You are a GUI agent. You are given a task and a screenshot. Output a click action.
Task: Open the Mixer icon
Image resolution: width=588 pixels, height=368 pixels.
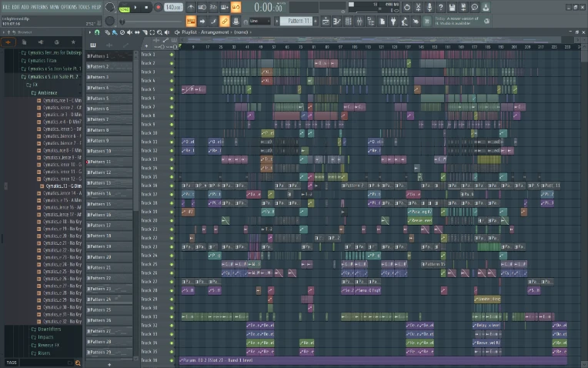coord(359,22)
